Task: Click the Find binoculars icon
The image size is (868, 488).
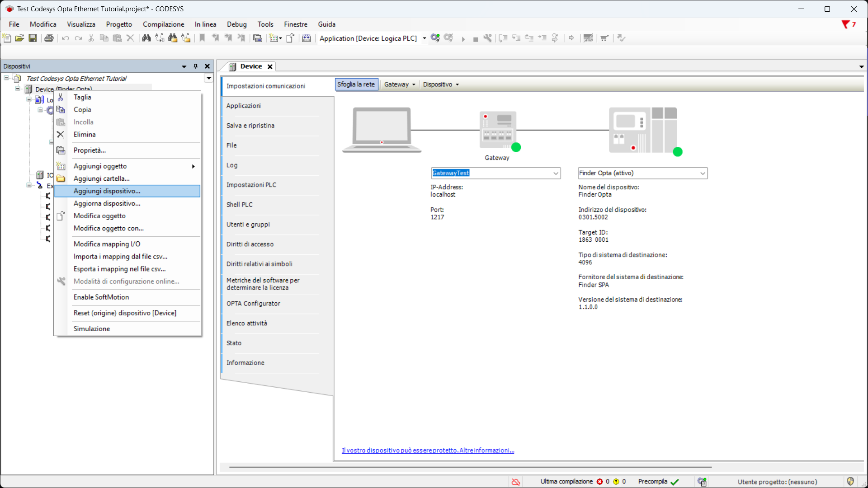Action: [146, 38]
